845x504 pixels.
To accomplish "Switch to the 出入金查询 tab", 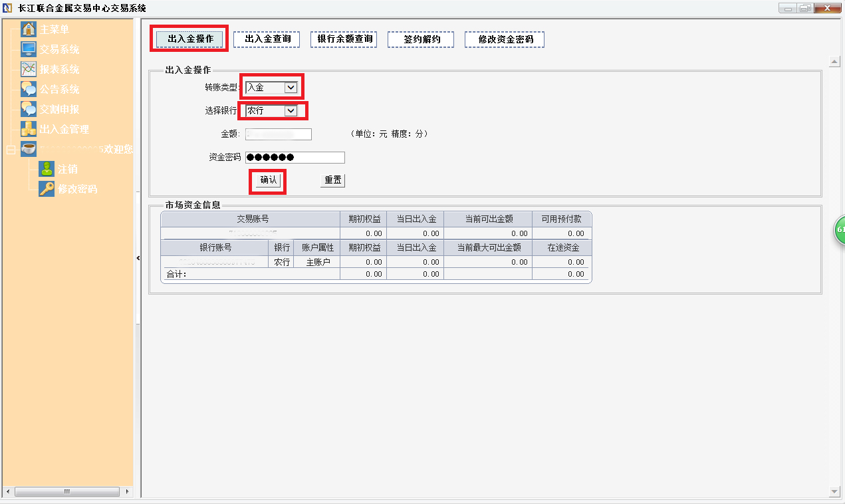I will pyautogui.click(x=267, y=39).
